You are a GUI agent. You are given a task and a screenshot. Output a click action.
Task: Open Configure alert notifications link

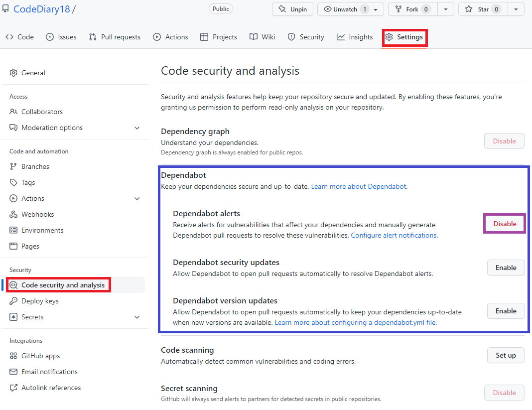(394, 235)
